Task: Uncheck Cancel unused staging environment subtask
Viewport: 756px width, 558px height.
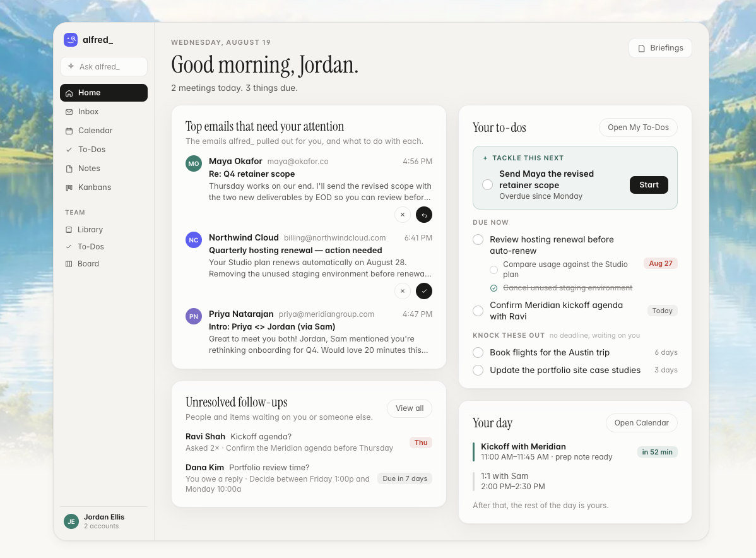Action: pyautogui.click(x=493, y=288)
